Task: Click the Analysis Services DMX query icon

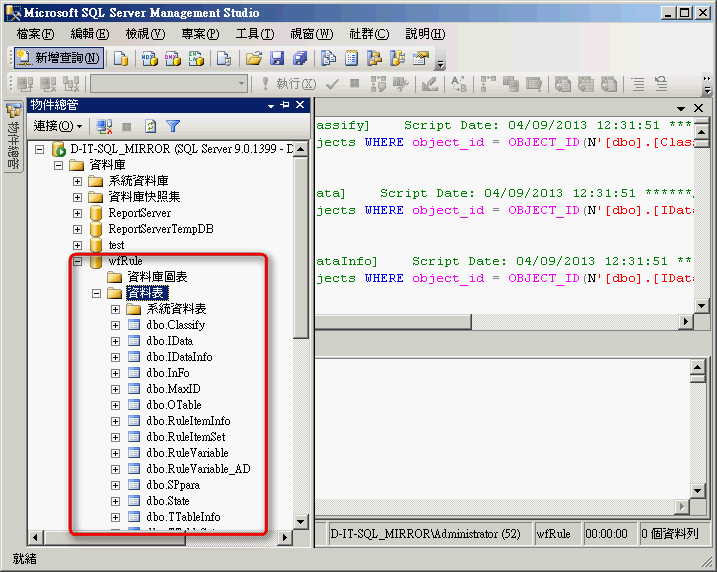Action: (x=173, y=59)
